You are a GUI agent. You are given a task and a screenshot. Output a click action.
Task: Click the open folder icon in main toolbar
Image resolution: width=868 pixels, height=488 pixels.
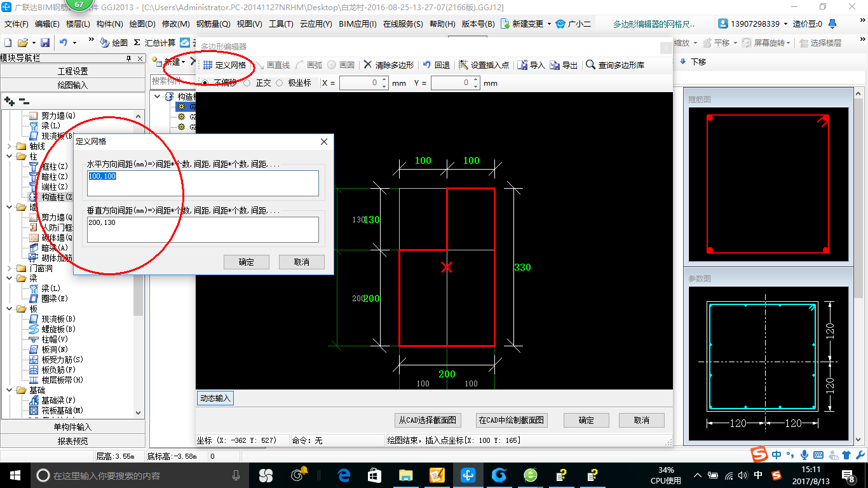click(22, 43)
